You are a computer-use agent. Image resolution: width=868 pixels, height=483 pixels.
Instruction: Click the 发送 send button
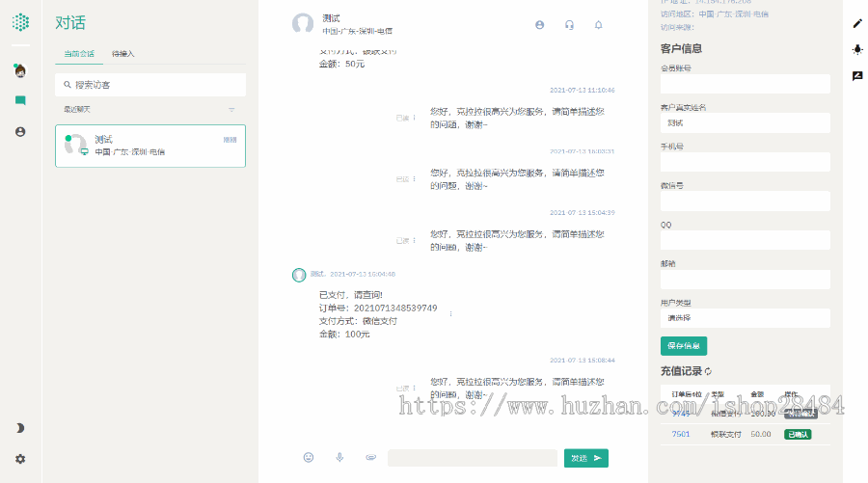pyautogui.click(x=585, y=458)
